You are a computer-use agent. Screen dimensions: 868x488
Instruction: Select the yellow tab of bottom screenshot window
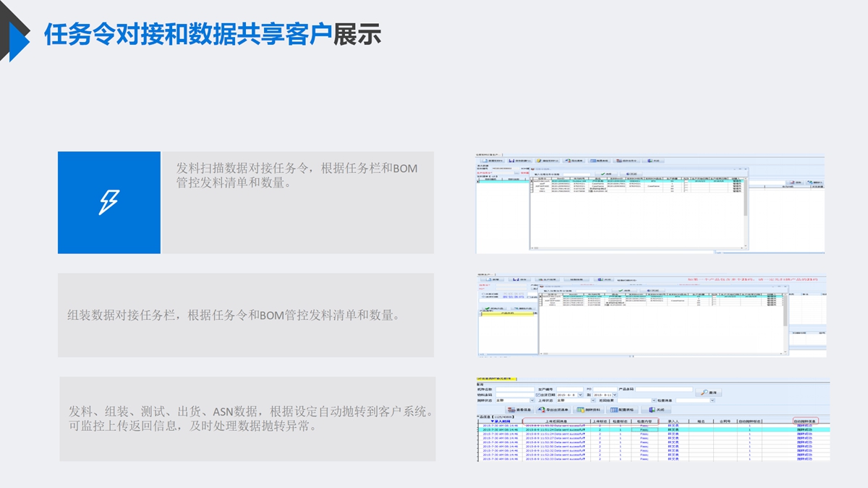click(x=495, y=379)
